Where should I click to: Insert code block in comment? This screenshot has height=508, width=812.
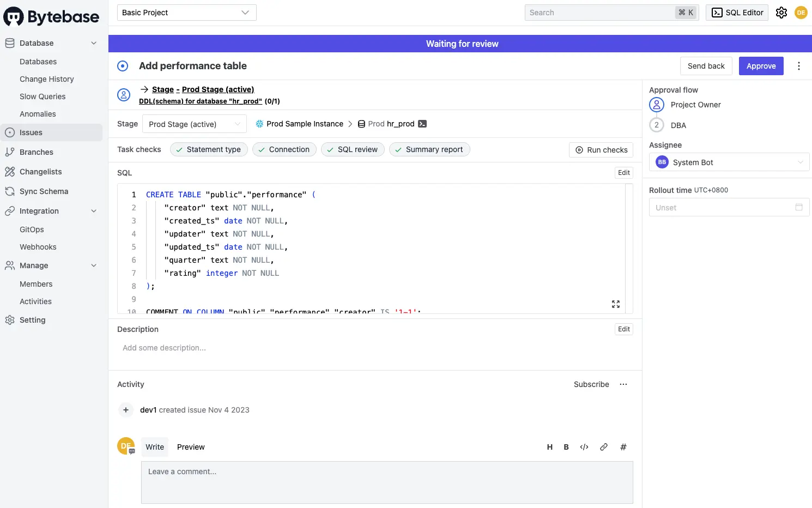pos(584,447)
